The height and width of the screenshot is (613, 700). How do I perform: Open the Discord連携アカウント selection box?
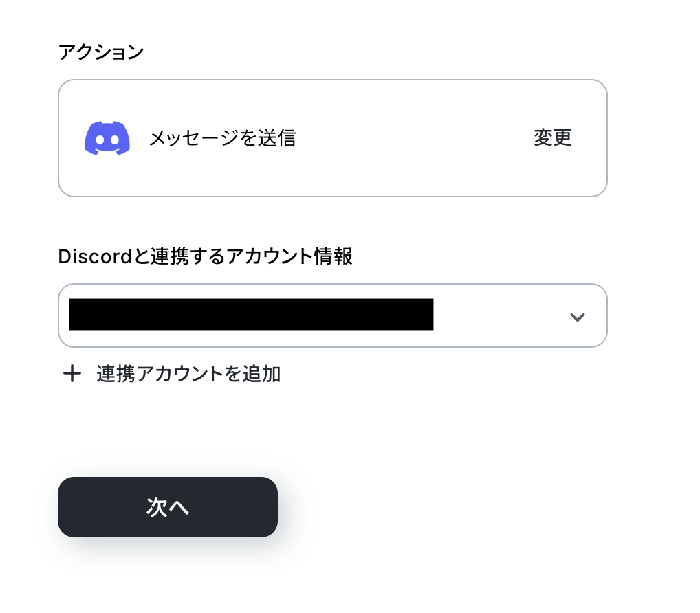click(333, 315)
